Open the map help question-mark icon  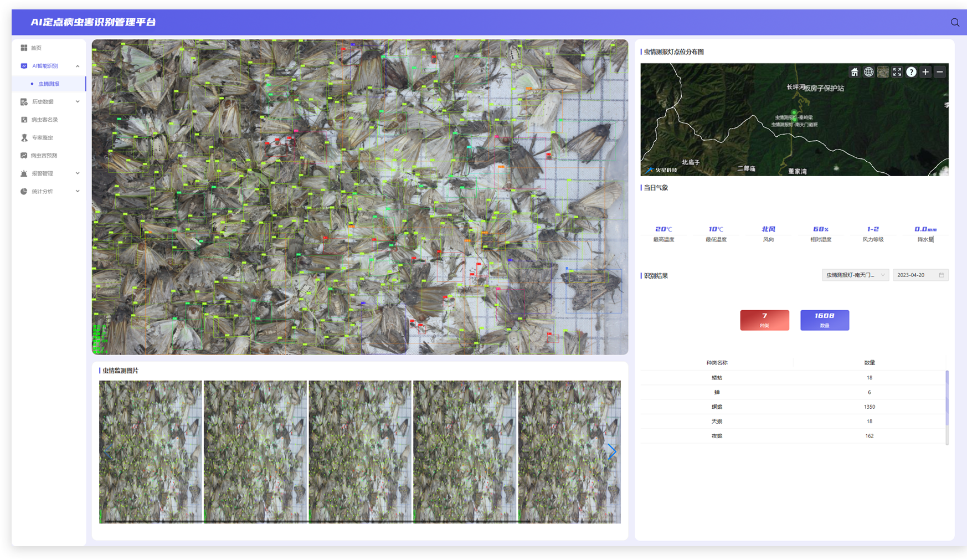911,72
